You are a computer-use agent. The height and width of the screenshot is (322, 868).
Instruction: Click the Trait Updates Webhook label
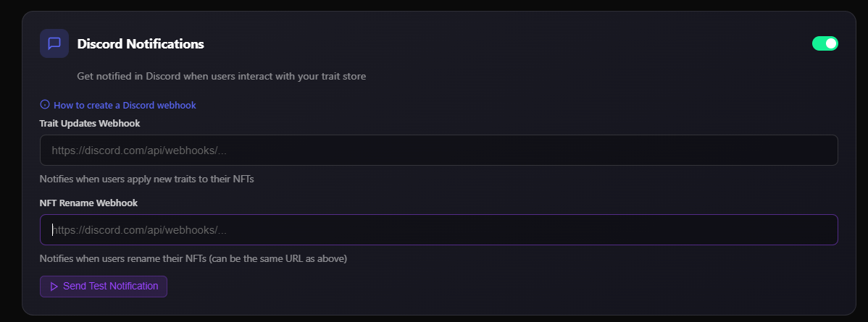click(x=90, y=123)
